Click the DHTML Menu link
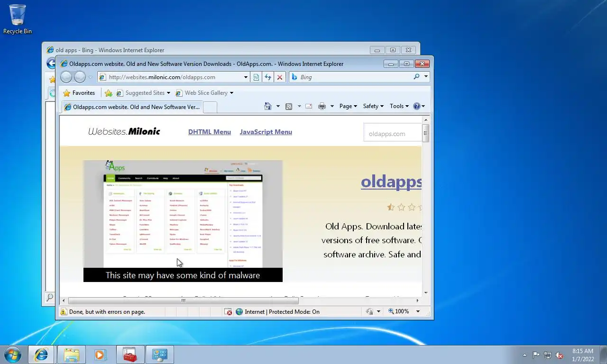This screenshot has height=364, width=607. 210,132
